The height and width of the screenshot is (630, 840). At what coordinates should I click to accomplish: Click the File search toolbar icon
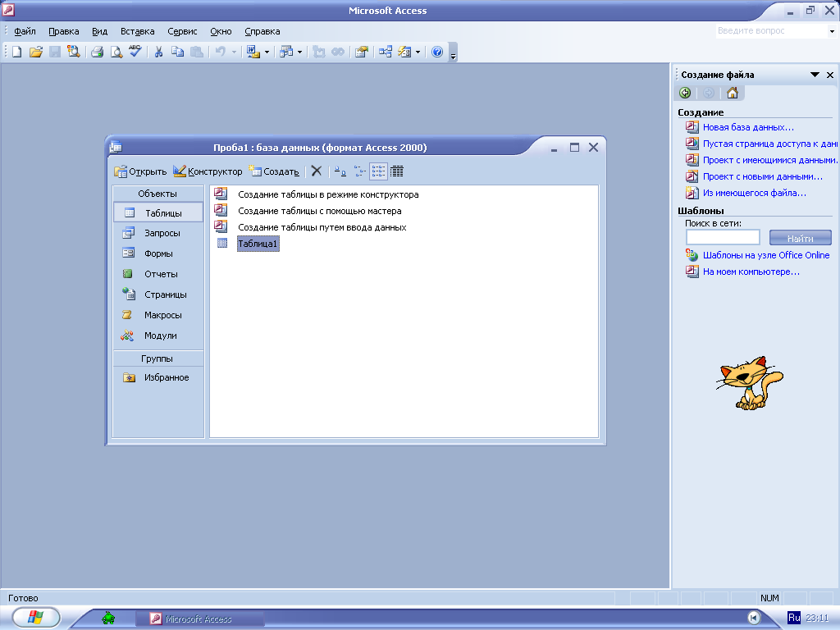pos(73,52)
